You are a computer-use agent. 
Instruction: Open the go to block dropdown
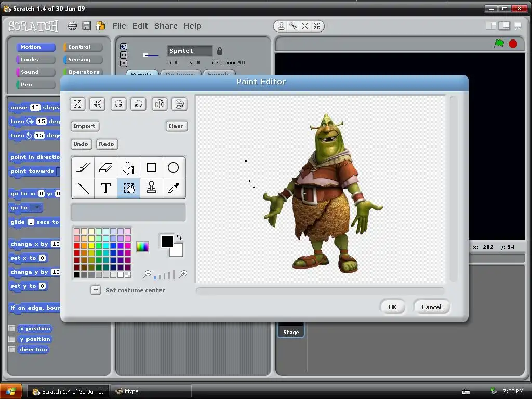pos(36,207)
